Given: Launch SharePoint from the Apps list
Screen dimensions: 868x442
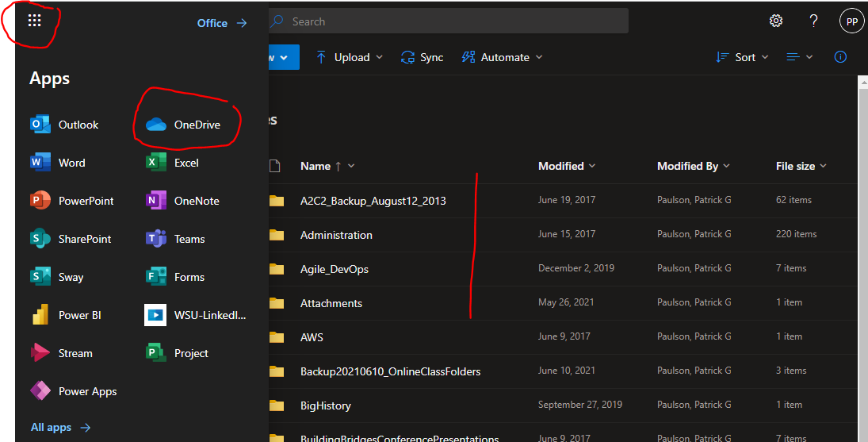Looking at the screenshot, I should pyautogui.click(x=71, y=239).
